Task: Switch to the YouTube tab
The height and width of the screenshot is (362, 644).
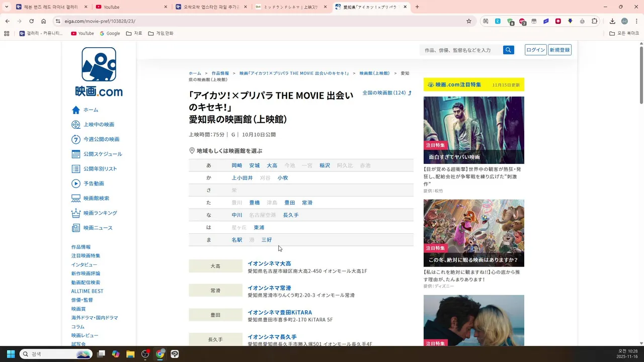Action: point(130,7)
